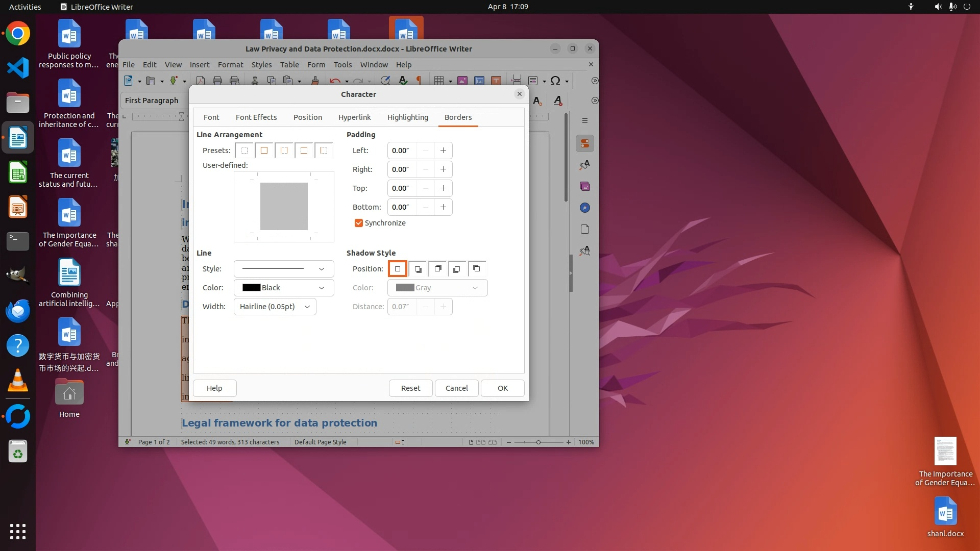
Task: Open the line Width dropdown
Action: [x=275, y=307]
